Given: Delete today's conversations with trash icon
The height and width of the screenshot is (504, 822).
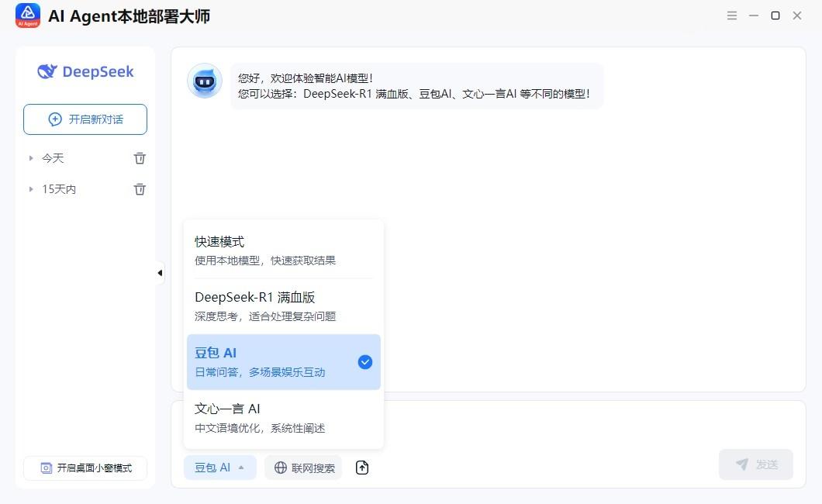Looking at the screenshot, I should pos(140,158).
